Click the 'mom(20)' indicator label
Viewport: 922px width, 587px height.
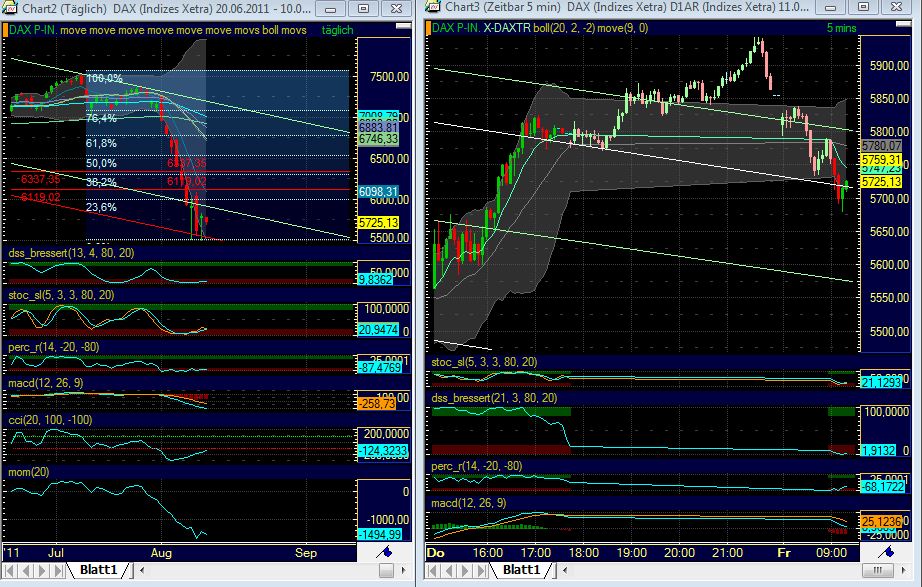point(29,472)
